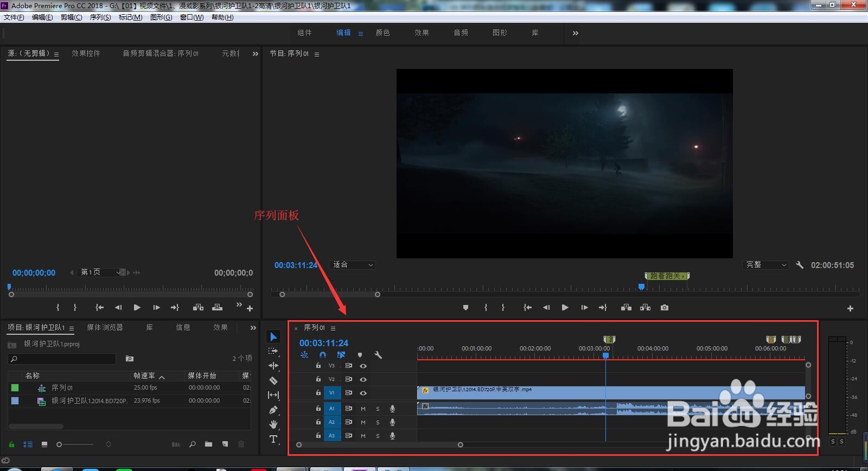Select the Track Select Forward tool
This screenshot has height=471, width=868.
(273, 351)
